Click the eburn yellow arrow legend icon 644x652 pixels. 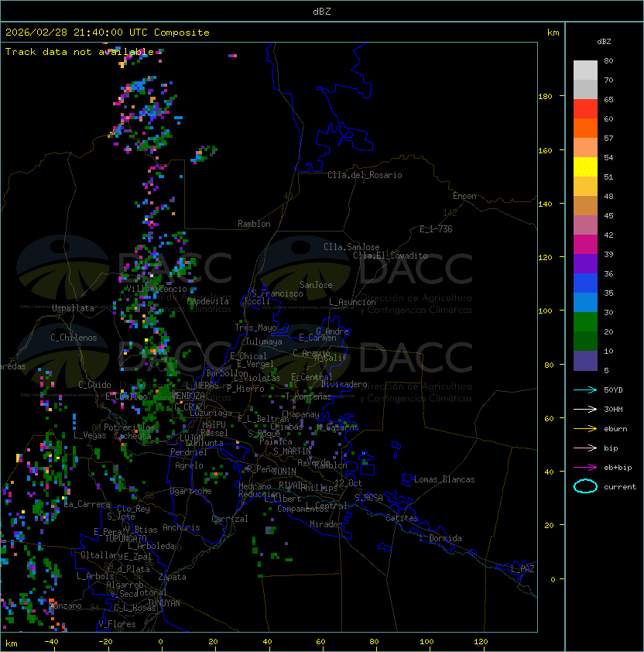coord(585,429)
